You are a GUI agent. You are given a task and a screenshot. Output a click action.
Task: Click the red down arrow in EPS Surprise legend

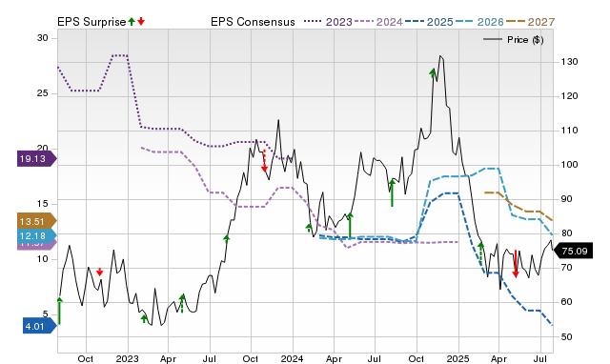pos(141,21)
